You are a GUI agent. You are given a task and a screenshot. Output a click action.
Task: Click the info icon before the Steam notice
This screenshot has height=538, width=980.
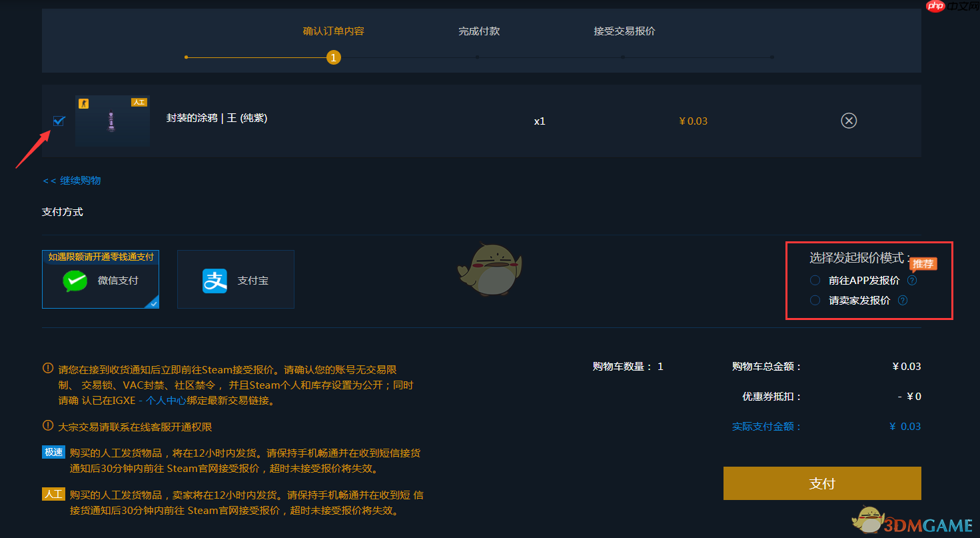[47, 369]
